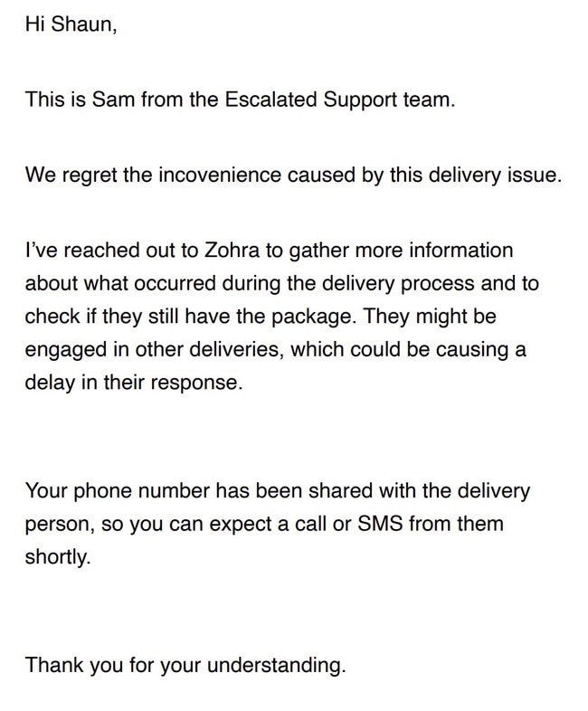This screenshot has width=588, height=711.
Task: Click the sentence introducing Sam from Escalated Support
Action: (x=240, y=100)
